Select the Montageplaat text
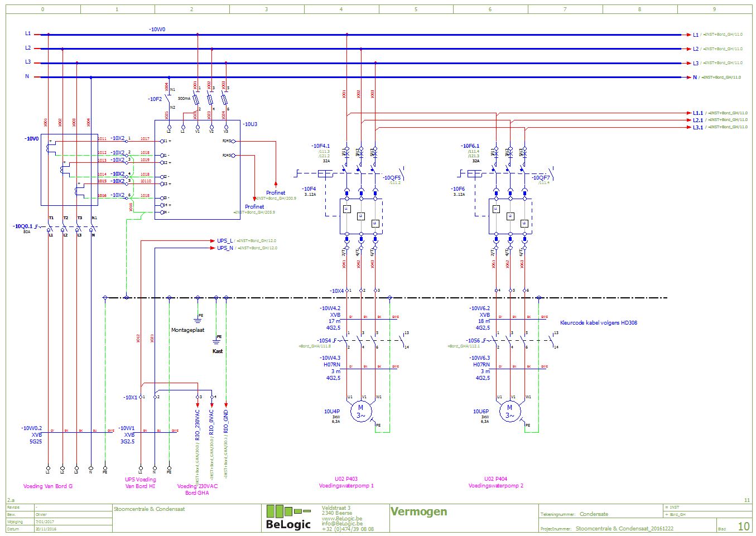The height and width of the screenshot is (536, 756). click(x=187, y=330)
